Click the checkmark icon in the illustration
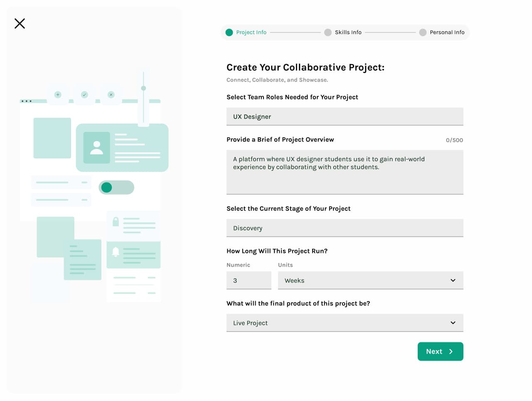 point(84,95)
